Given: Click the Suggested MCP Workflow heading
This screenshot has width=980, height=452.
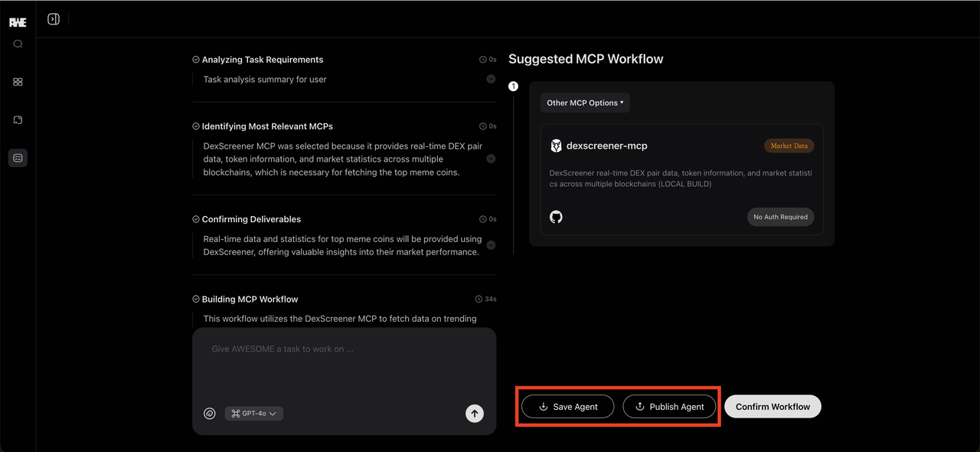Looking at the screenshot, I should click(586, 59).
